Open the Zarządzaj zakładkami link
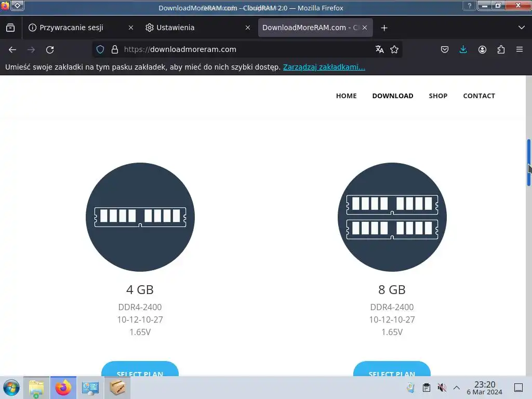The width and height of the screenshot is (532, 399). click(x=324, y=67)
